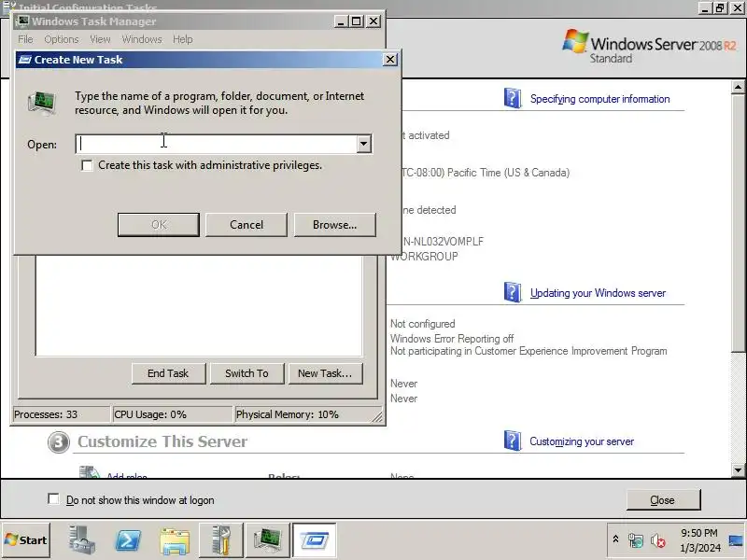Click the Show desktop icon in tray corner
The image size is (747, 560).
(737, 540)
